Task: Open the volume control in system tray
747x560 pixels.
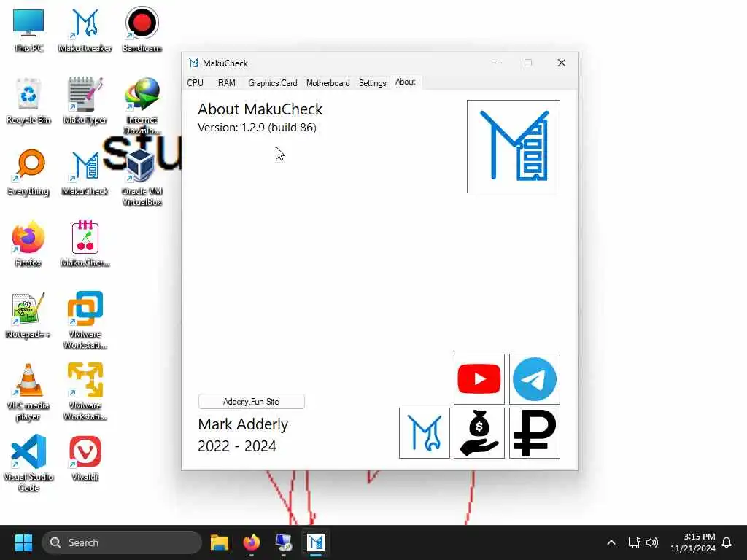Action: [652, 542]
